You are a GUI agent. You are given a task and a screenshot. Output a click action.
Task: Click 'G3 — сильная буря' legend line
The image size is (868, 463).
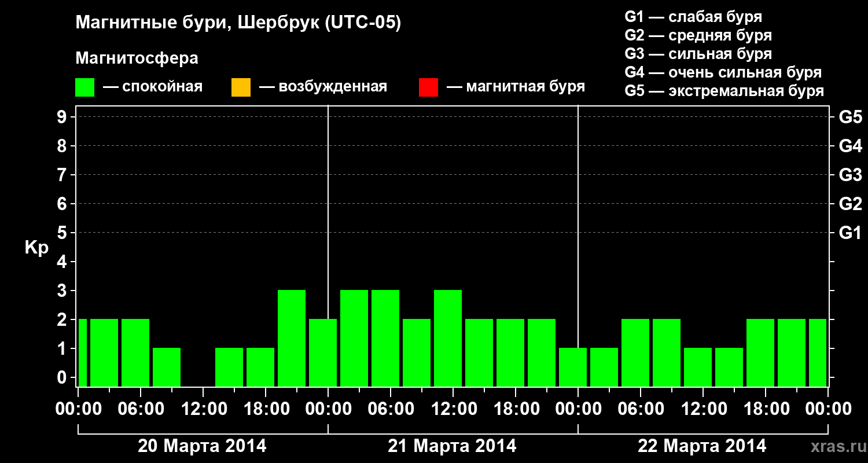698,54
